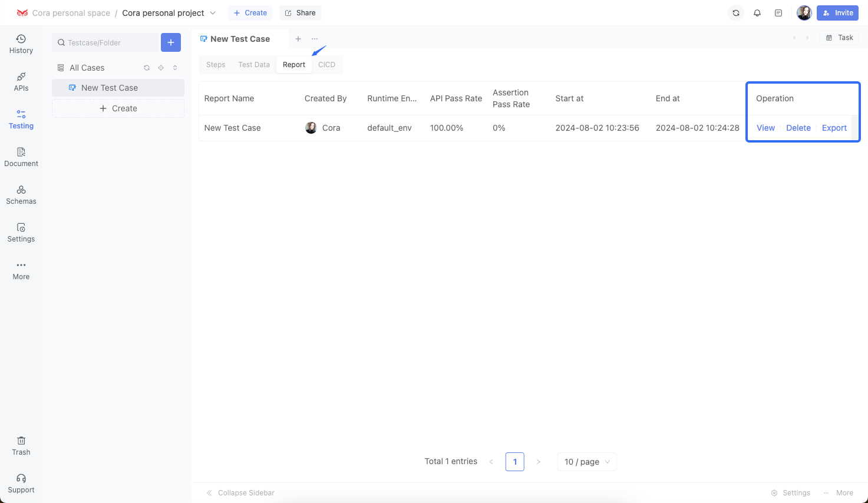Go to pagination page 1
Screen dimensions: 868x503
coord(515,462)
